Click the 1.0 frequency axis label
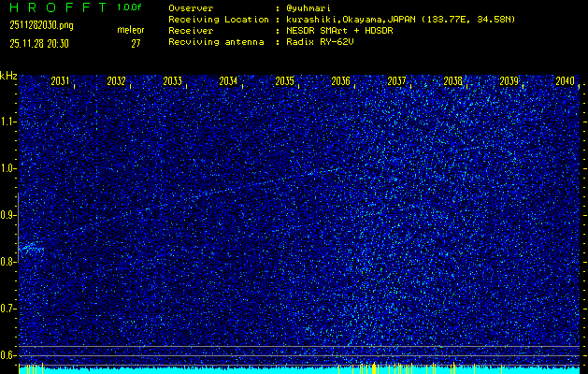The height and width of the screenshot is (374, 588). click(8, 168)
